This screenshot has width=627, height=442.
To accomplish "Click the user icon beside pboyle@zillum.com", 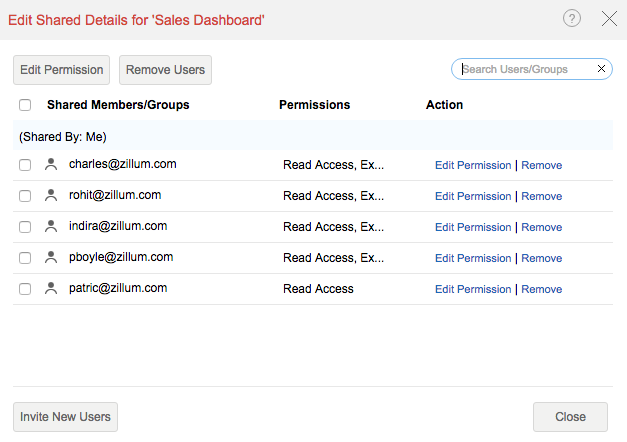I will pos(51,258).
